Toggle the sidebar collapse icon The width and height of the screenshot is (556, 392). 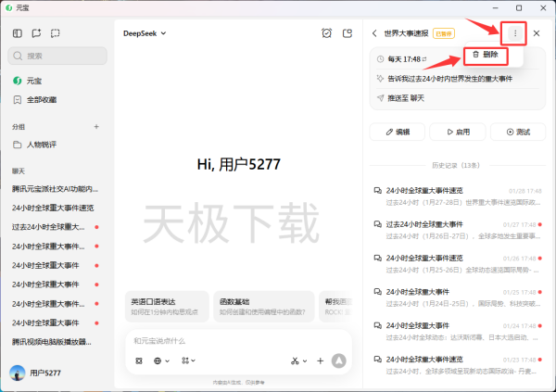pyautogui.click(x=18, y=33)
